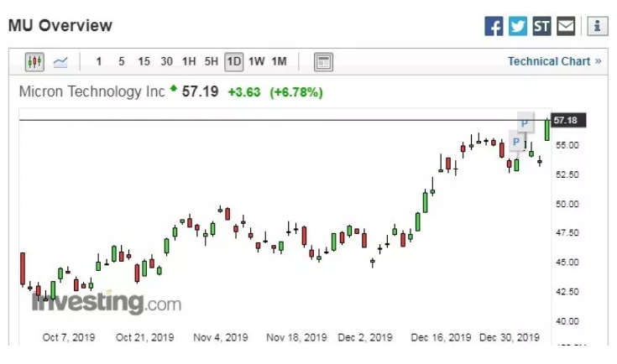Click the 40.00 price axis label
This screenshot has height=364, width=617.
[x=567, y=321]
